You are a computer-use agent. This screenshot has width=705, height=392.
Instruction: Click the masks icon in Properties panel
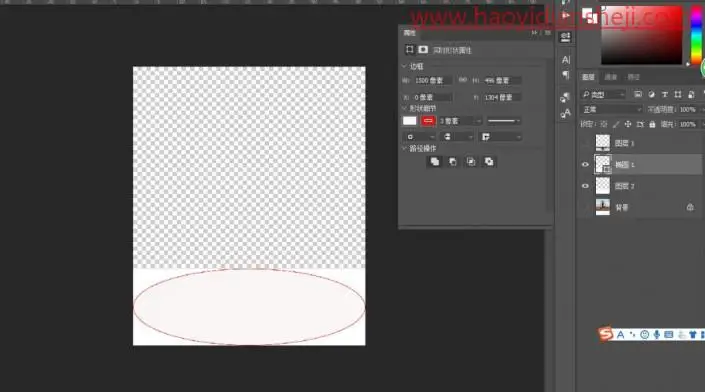423,50
